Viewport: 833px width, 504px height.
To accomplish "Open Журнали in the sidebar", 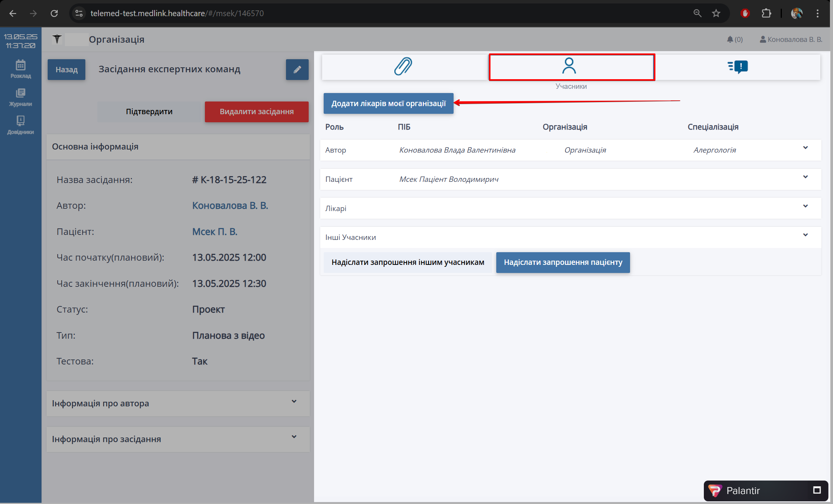I will [21, 97].
